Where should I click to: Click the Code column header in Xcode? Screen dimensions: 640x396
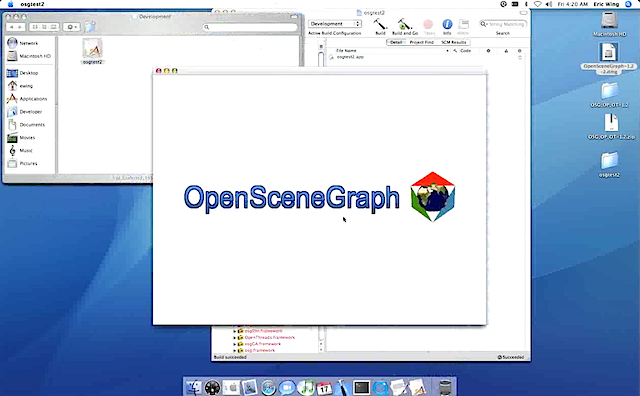click(465, 51)
